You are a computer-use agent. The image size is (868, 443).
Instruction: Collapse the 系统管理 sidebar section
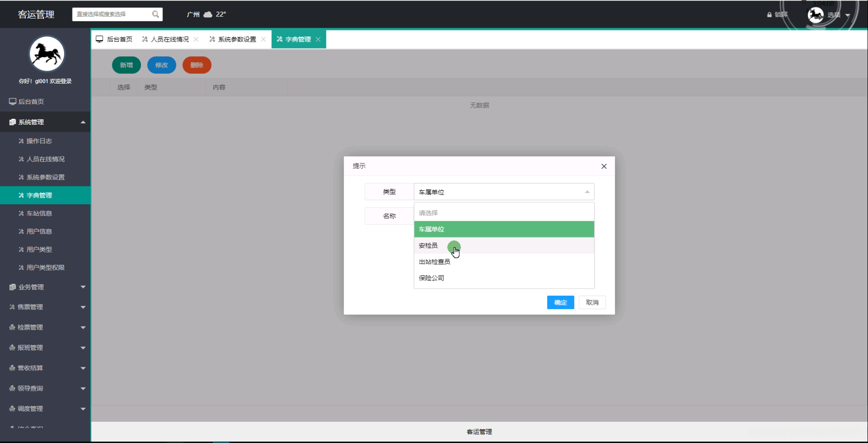coord(45,122)
